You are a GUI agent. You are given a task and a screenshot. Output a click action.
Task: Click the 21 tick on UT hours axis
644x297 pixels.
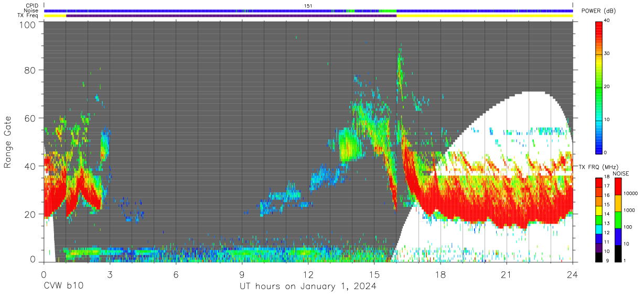point(507,274)
